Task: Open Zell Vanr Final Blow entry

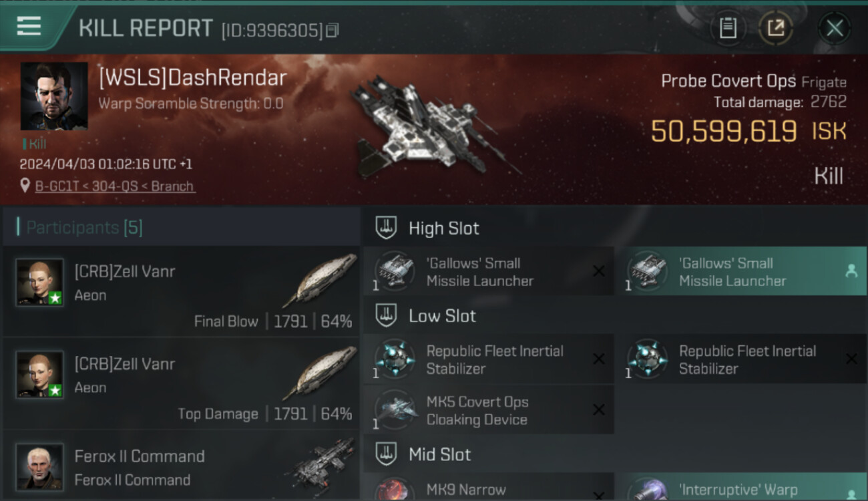Action: pos(182,291)
